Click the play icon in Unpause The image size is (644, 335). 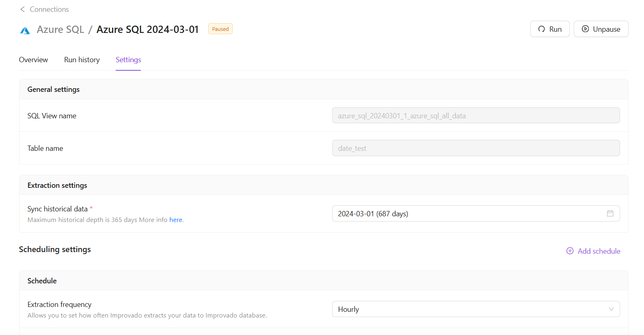(x=585, y=29)
